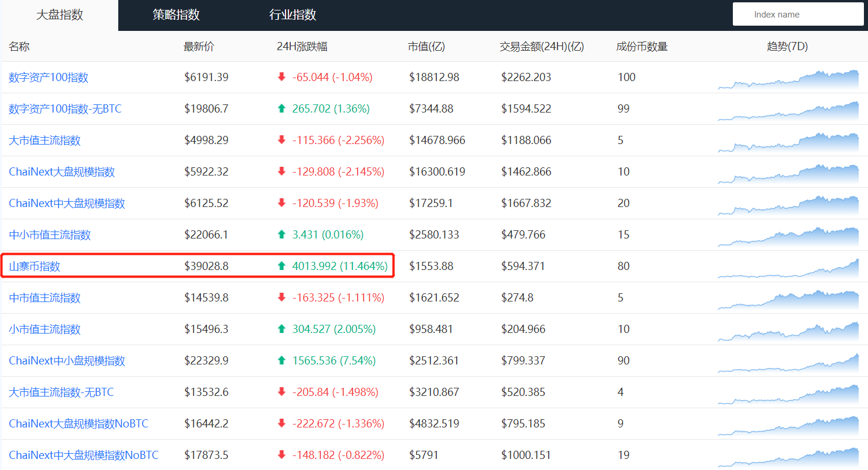Viewport: 868px width, 470px height.
Task: Click the 最新价 column header
Action: tap(199, 47)
